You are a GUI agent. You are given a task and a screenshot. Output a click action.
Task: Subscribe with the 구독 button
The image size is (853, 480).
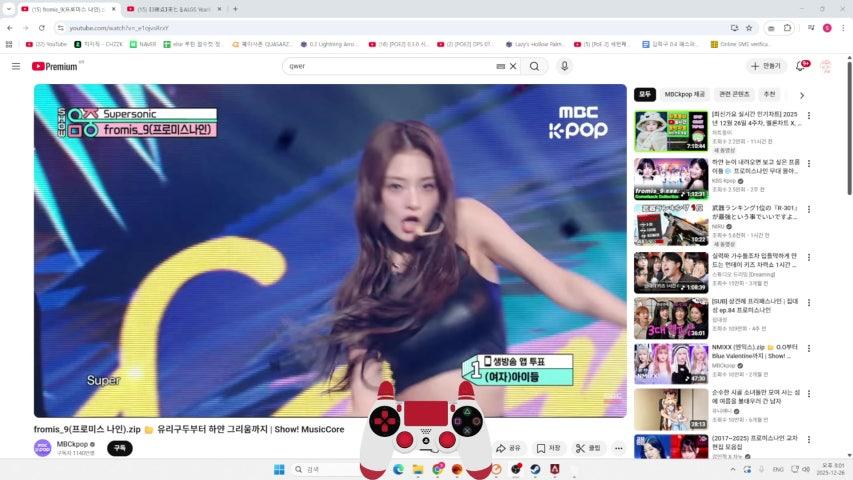[120, 448]
